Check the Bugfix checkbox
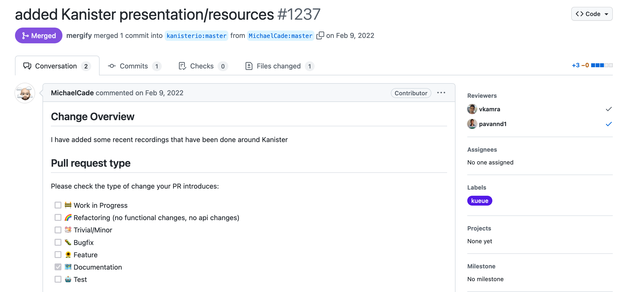 click(x=58, y=243)
